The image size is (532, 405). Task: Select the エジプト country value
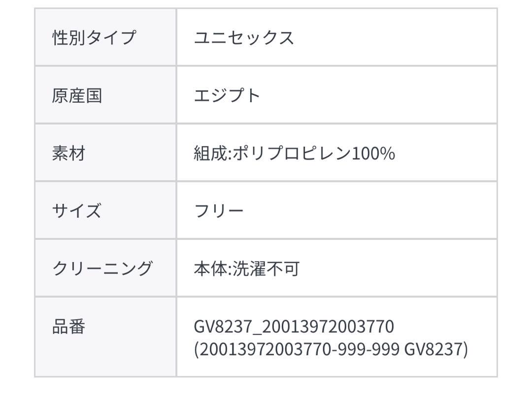(227, 95)
